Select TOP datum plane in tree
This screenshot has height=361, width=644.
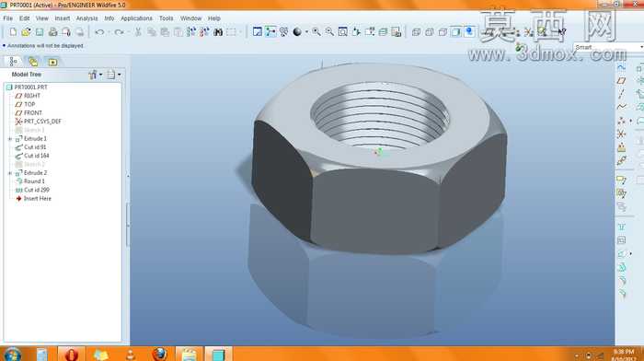click(x=26, y=104)
